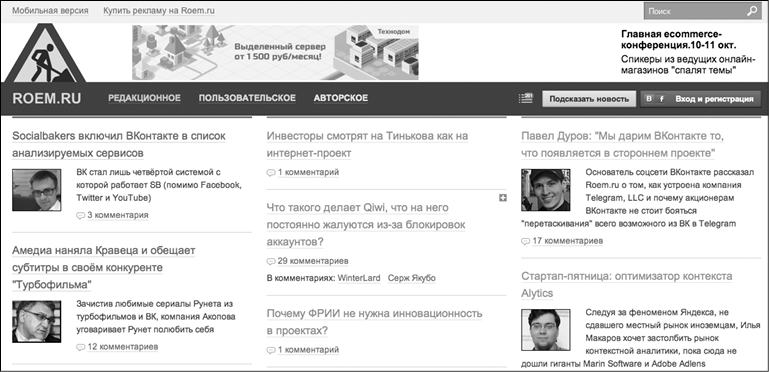The height and width of the screenshot is (372, 769).
Task: Open the Пользовательское section
Action: coord(247,98)
